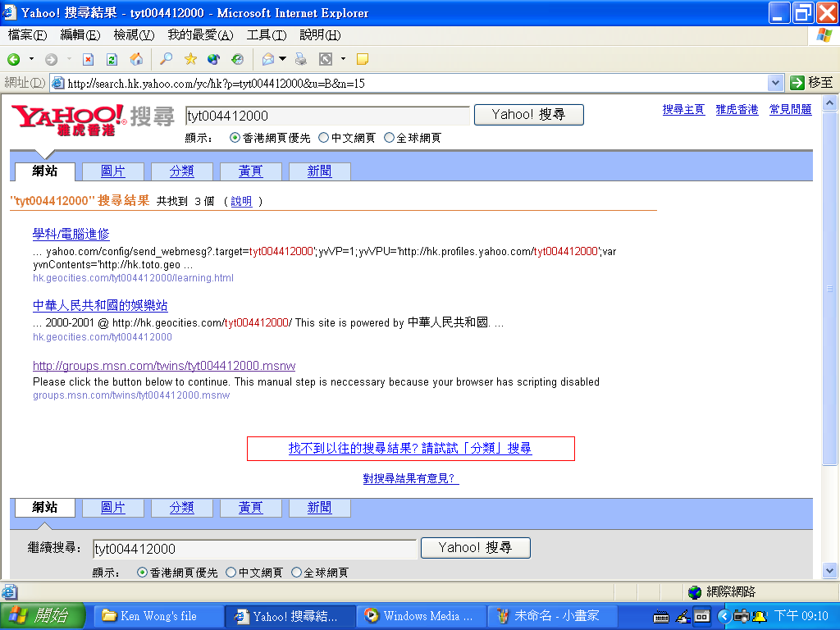Click the IE icon in status bar

[x=9, y=592]
